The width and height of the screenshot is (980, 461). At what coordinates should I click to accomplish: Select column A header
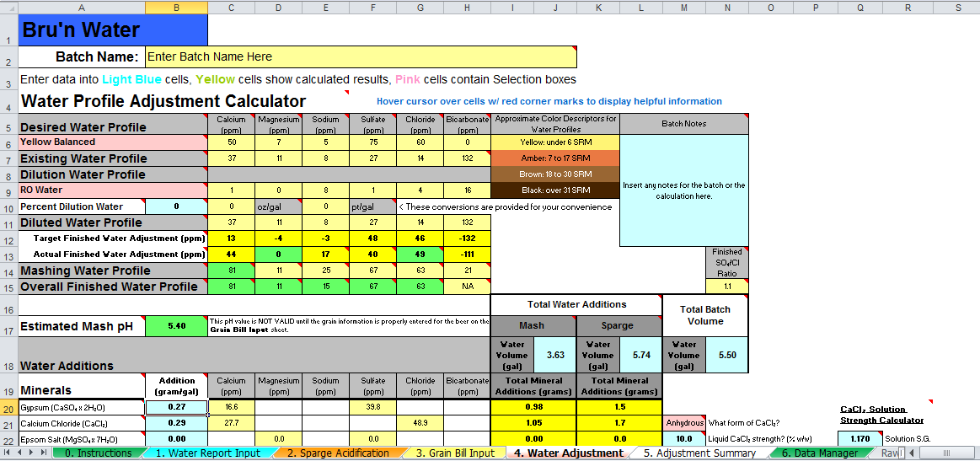82,7
